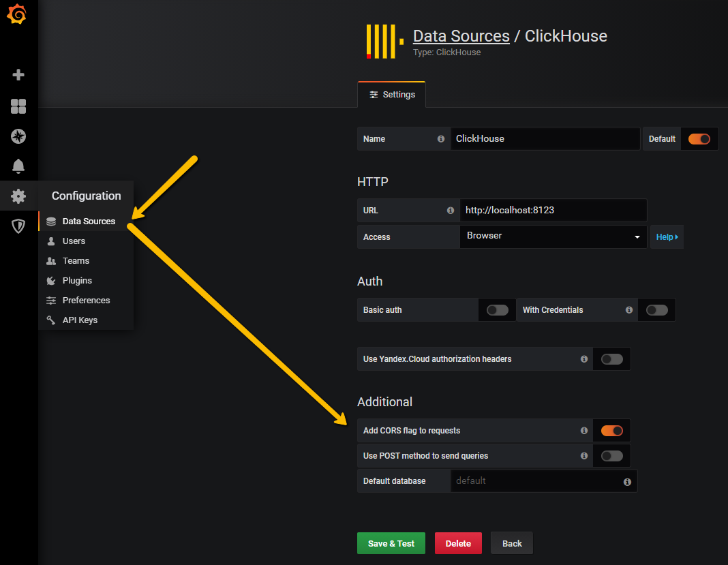This screenshot has width=728, height=565.
Task: Enable the With Credentials switch
Action: tap(657, 309)
